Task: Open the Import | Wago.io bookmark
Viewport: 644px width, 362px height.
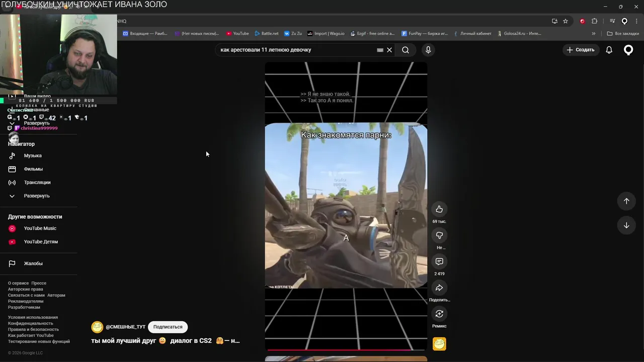Action: coord(326,34)
